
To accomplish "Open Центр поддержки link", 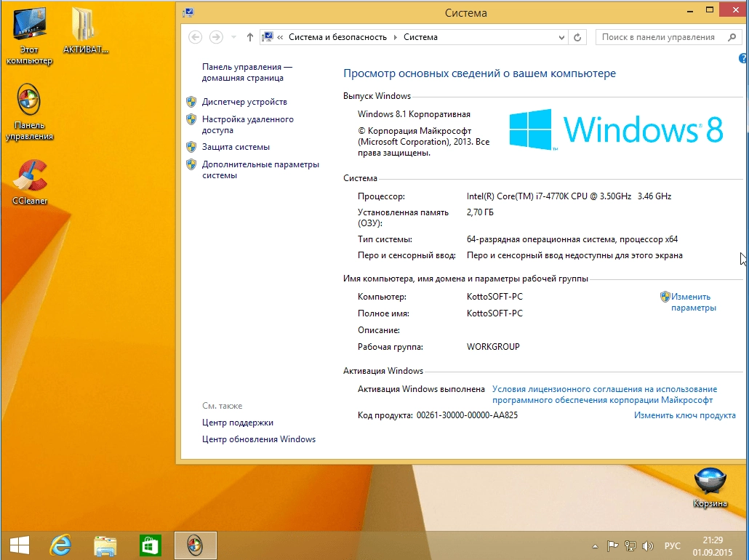I will pos(237,423).
